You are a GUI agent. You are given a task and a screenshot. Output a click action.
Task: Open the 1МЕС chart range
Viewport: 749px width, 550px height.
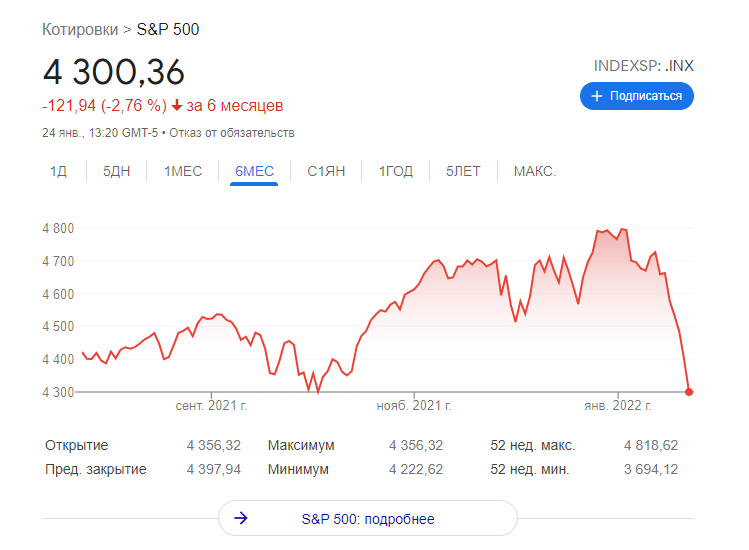coord(183,172)
